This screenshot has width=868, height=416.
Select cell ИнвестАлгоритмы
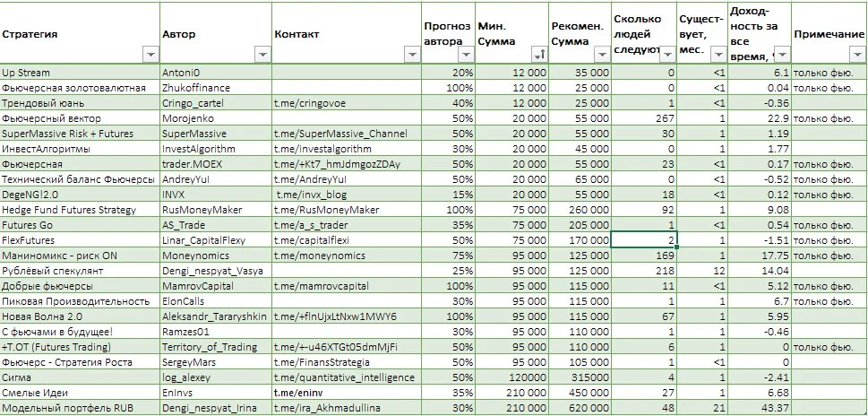click(80, 149)
